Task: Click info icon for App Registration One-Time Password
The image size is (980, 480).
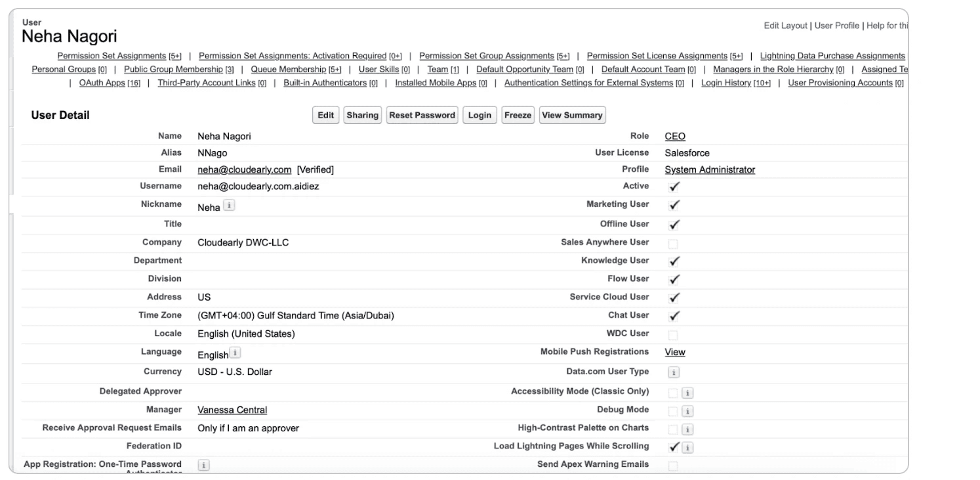Action: [203, 465]
